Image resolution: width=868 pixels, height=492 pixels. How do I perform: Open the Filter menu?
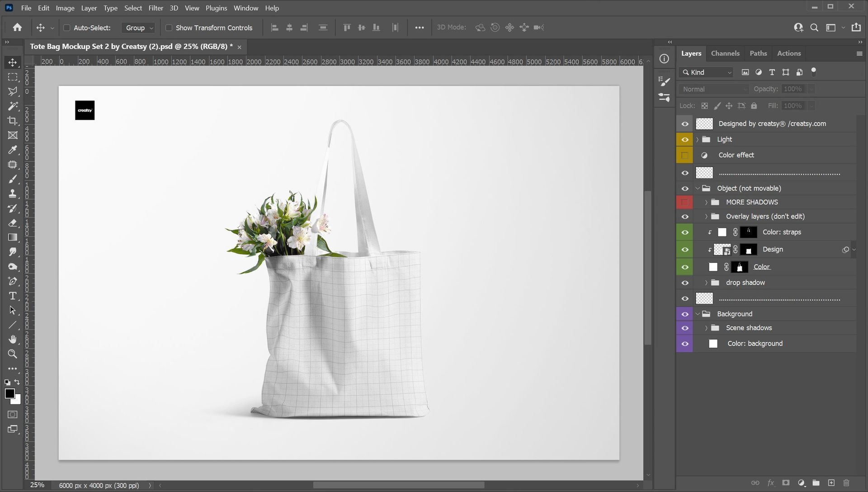click(156, 8)
